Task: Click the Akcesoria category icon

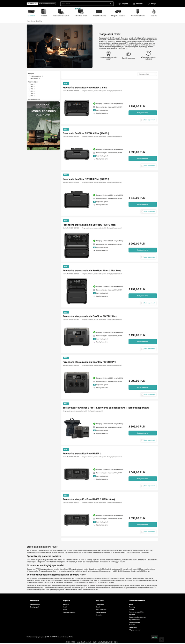Action: click(x=154, y=11)
